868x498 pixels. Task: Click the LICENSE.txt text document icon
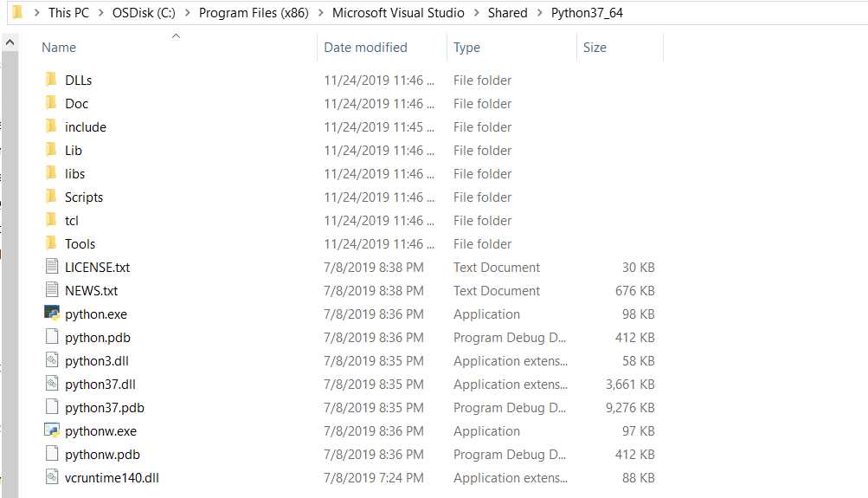51,267
